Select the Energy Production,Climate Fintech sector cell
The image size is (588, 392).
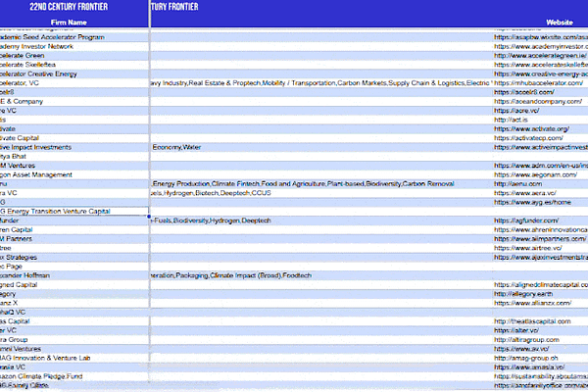pyautogui.click(x=321, y=184)
